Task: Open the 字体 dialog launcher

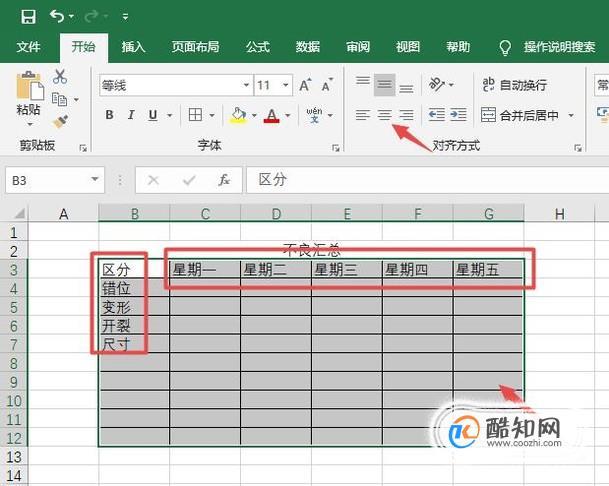Action: pyautogui.click(x=336, y=148)
